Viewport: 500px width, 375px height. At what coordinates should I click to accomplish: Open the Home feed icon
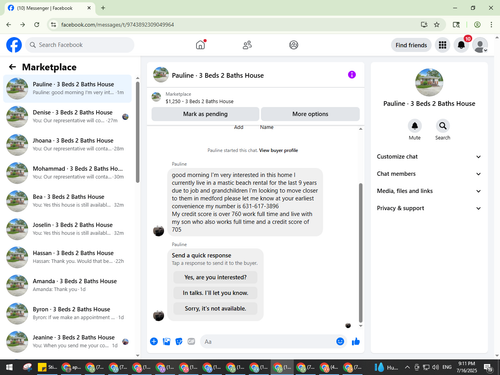pyautogui.click(x=200, y=45)
